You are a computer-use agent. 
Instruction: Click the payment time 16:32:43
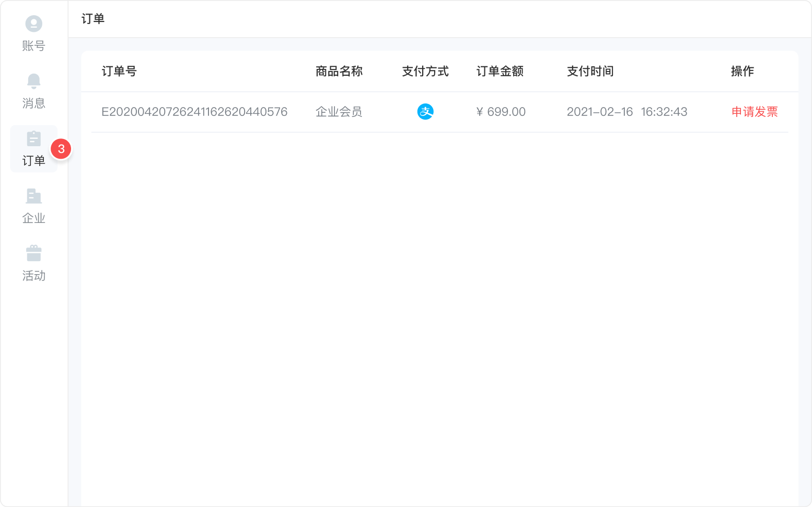(x=664, y=112)
